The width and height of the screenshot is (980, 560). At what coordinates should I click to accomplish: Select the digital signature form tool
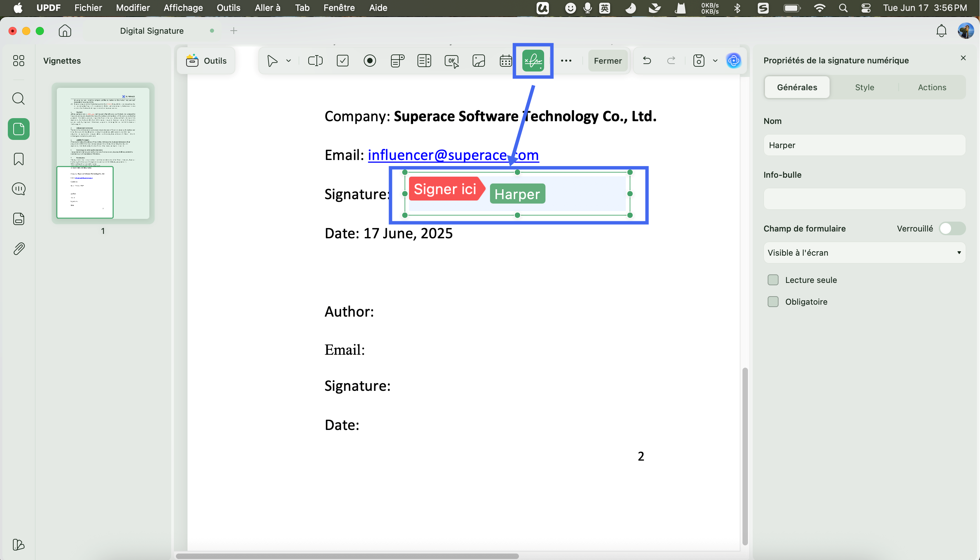[533, 61]
